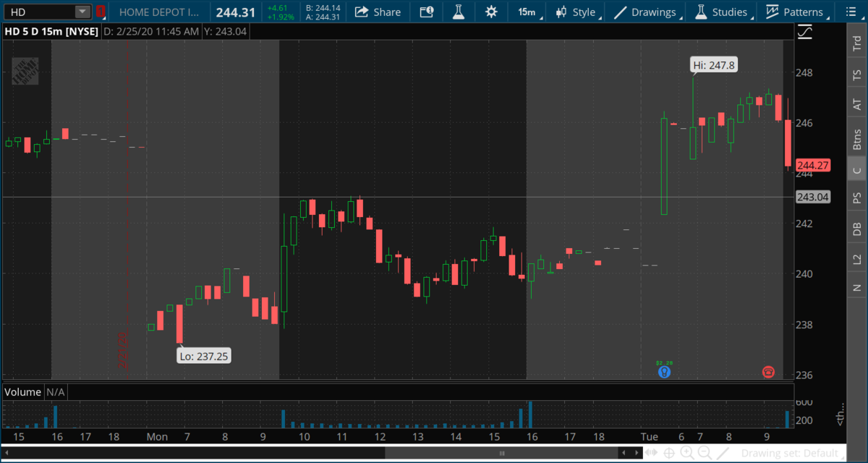Click the N/A volume value
This screenshot has height=463, width=868.
(56, 391)
